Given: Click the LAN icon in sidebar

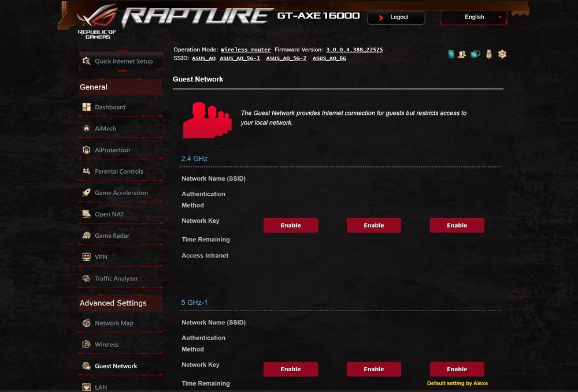Looking at the screenshot, I should coord(86,387).
